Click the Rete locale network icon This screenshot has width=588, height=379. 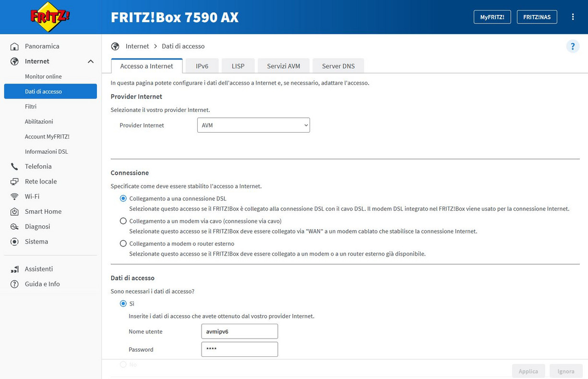tap(15, 182)
